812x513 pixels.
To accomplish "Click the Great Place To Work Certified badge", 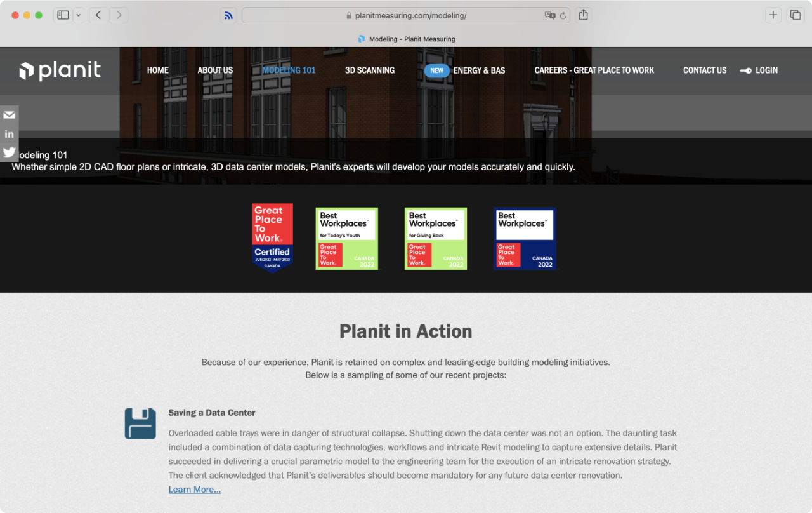I will [272, 238].
